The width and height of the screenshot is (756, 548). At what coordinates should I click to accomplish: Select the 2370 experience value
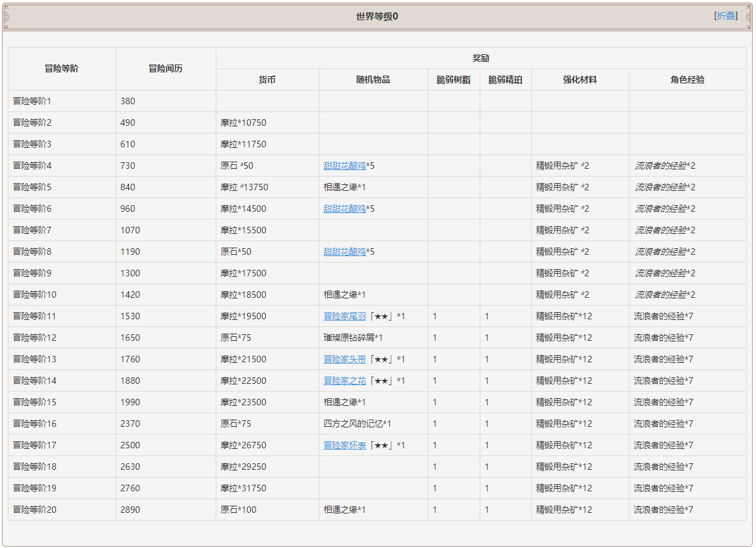point(130,424)
